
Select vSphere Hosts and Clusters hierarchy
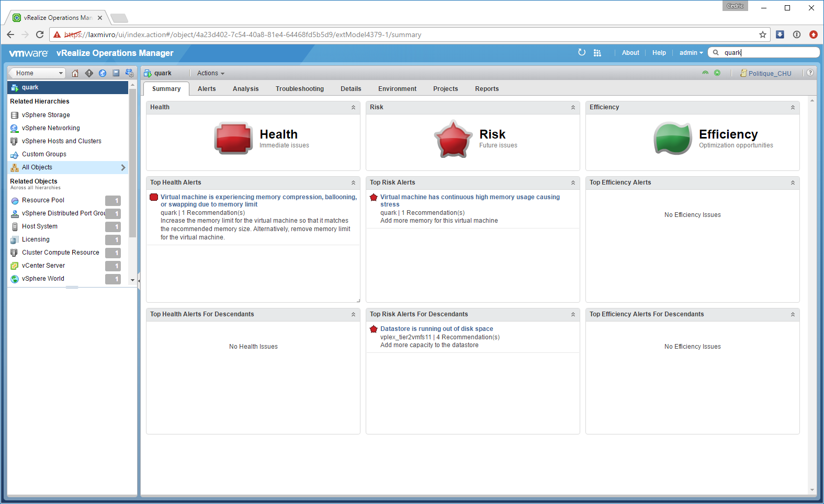[62, 141]
